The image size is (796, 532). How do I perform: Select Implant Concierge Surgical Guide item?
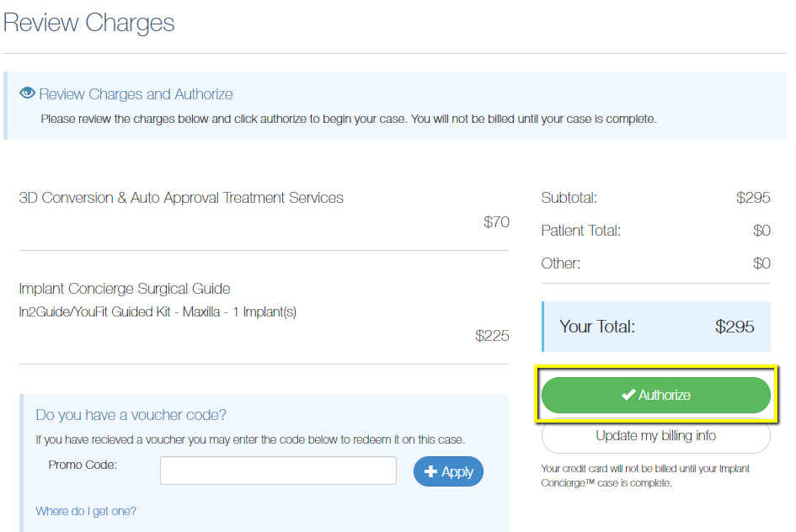point(125,289)
